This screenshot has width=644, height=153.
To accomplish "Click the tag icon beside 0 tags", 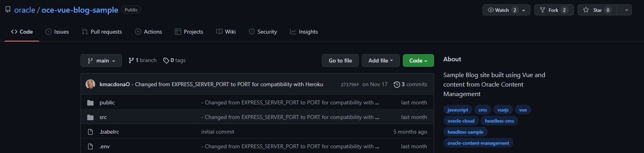I will (x=166, y=60).
